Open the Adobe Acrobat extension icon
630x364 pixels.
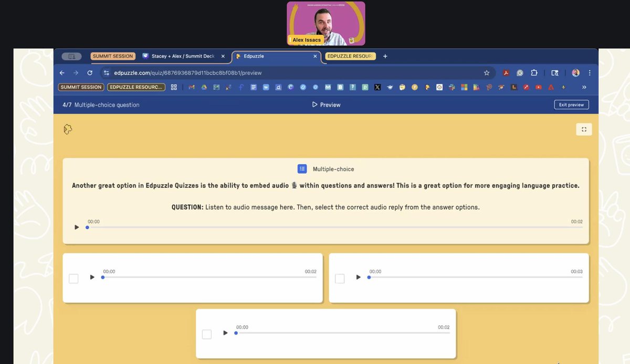[506, 73]
